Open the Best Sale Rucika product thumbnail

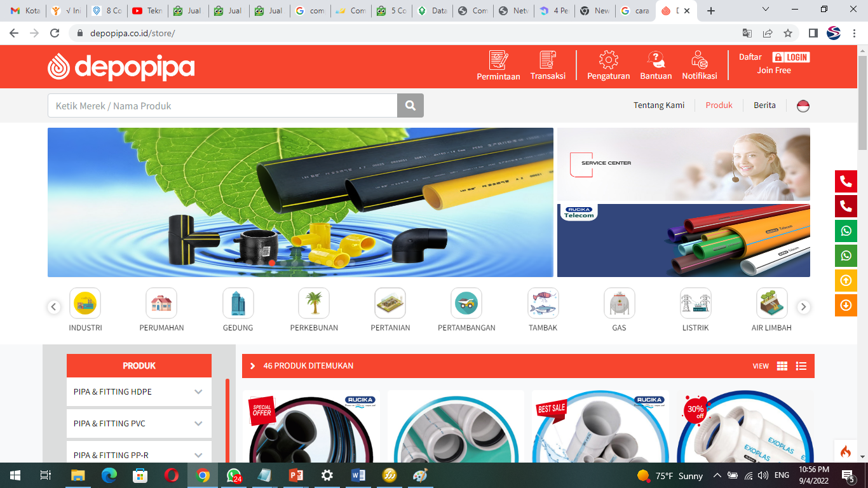click(x=600, y=426)
